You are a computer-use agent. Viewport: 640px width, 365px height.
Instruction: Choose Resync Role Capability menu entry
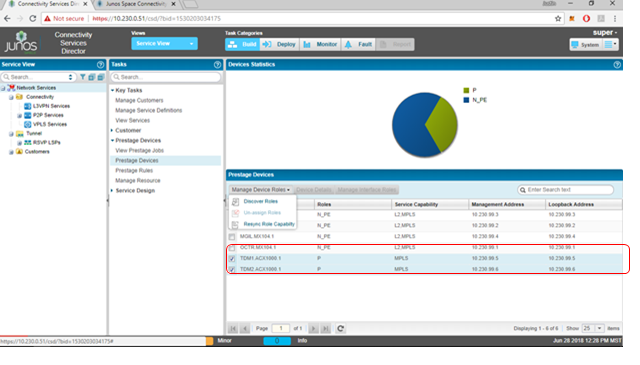(269, 224)
